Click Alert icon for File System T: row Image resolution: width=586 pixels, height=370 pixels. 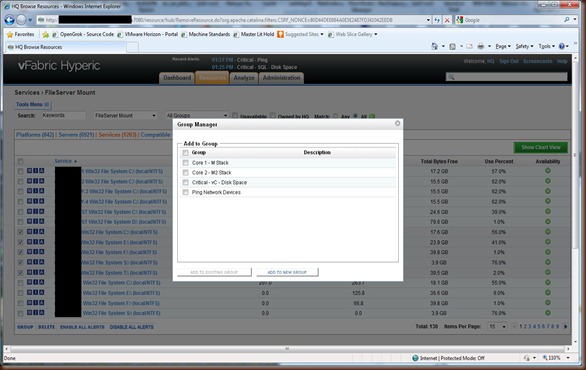coord(41,272)
